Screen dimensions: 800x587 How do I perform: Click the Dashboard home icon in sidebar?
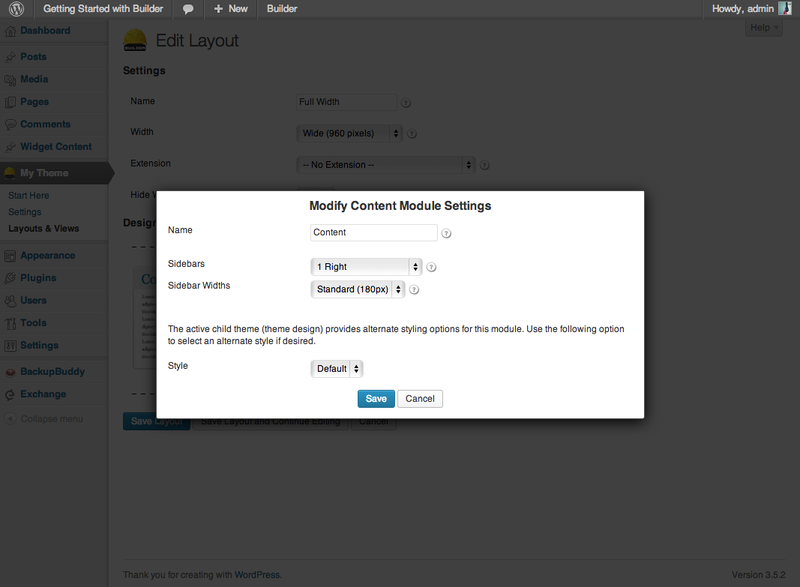pyautogui.click(x=10, y=31)
